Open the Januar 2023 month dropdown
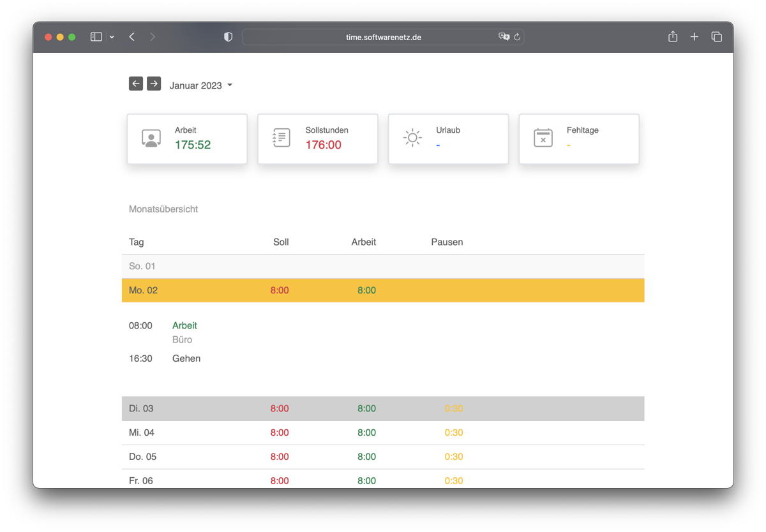 (x=200, y=85)
